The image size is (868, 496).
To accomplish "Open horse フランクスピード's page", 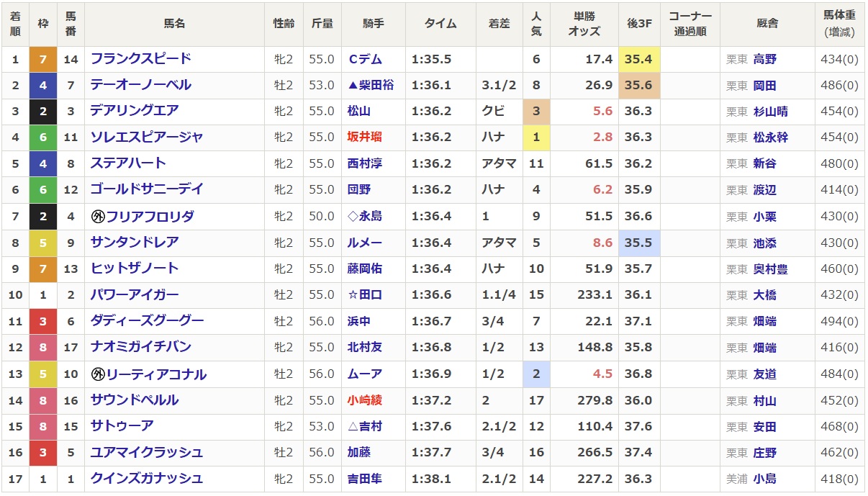I will tap(140, 59).
